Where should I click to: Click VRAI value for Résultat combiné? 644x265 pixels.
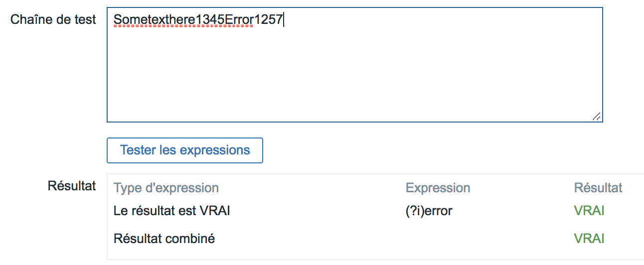coord(589,239)
